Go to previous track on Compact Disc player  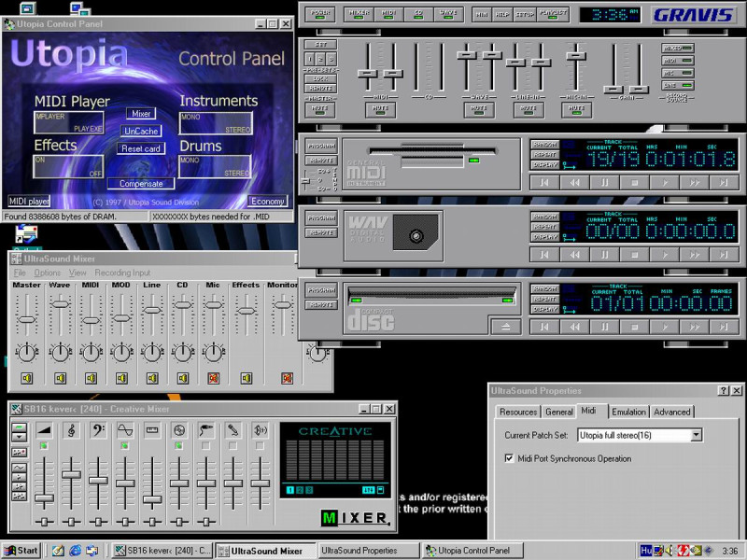(544, 327)
